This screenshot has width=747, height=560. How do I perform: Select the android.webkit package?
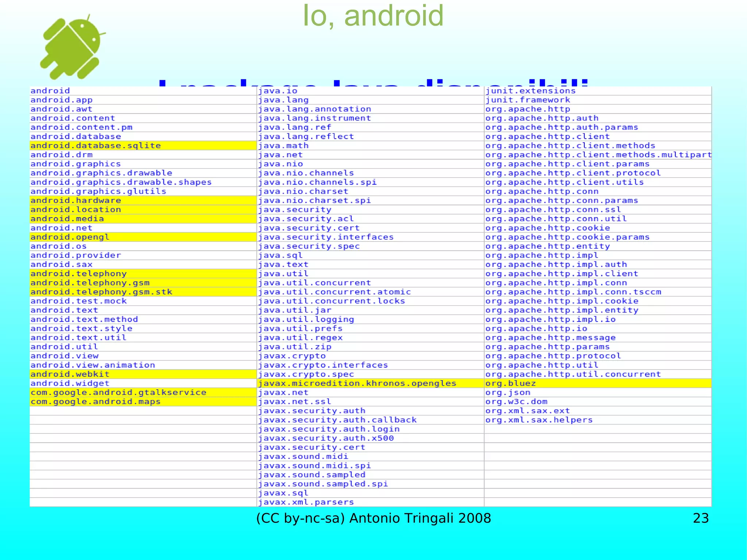pyautogui.click(x=143, y=374)
